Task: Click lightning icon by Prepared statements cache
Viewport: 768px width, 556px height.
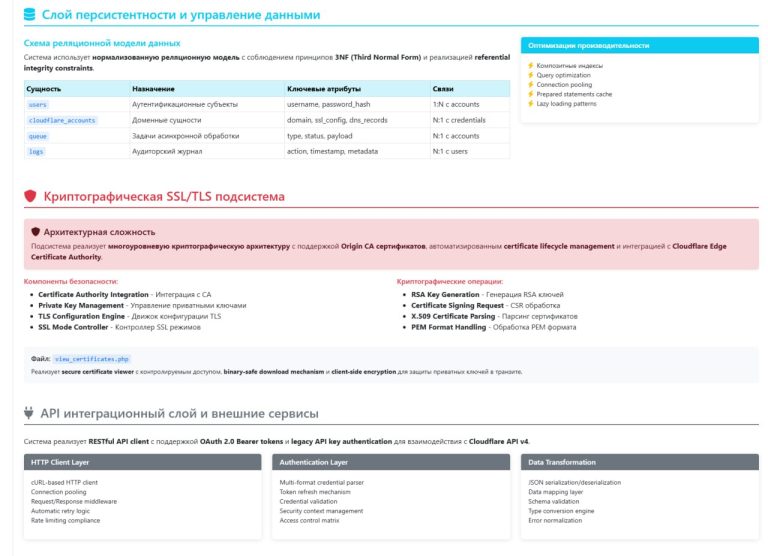Action: (x=531, y=94)
